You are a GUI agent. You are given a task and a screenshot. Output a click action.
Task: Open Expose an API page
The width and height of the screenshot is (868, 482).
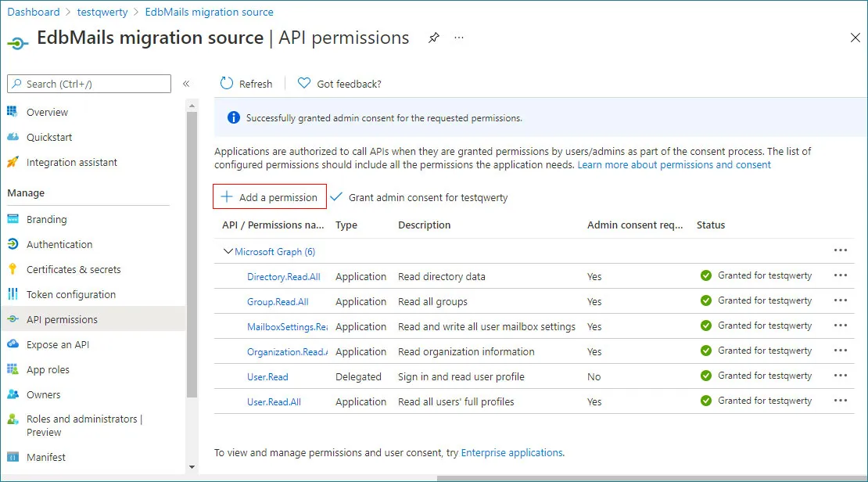tap(58, 344)
